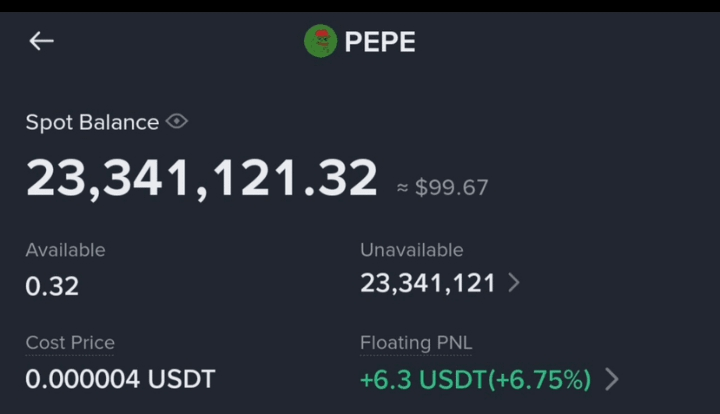This screenshot has width=720, height=414.
Task: Open the green +6.3 USDT profit value
Action: [423, 380]
